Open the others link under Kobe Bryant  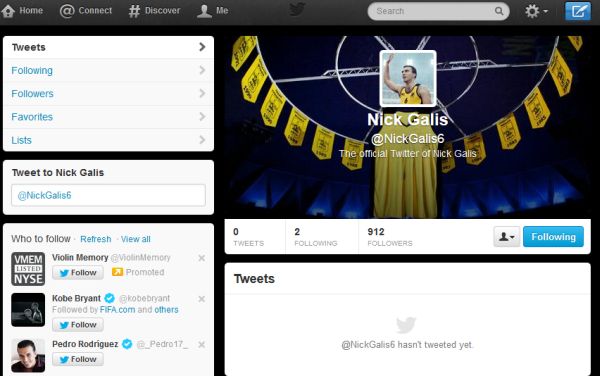pos(166,310)
